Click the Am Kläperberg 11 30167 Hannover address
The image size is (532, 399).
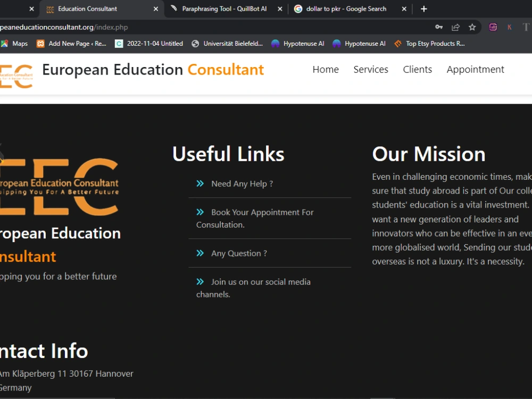click(66, 373)
